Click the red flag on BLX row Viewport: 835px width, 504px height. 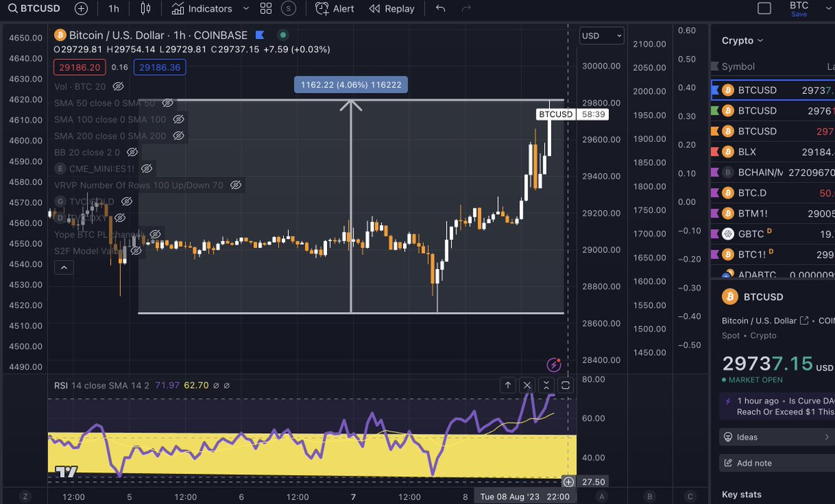coord(714,152)
